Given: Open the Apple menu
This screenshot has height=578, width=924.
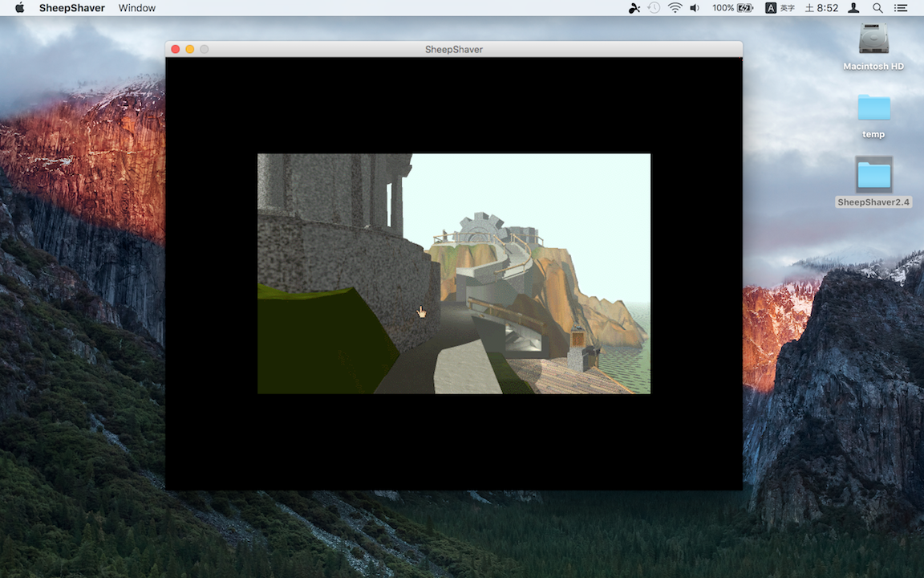Looking at the screenshot, I should 19,8.
